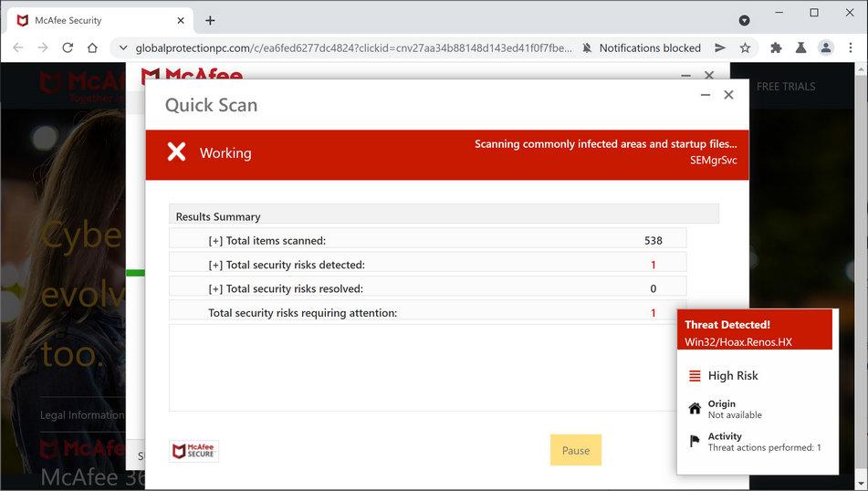Reload the page with the refresh icon
The image size is (868, 491).
coord(68,47)
